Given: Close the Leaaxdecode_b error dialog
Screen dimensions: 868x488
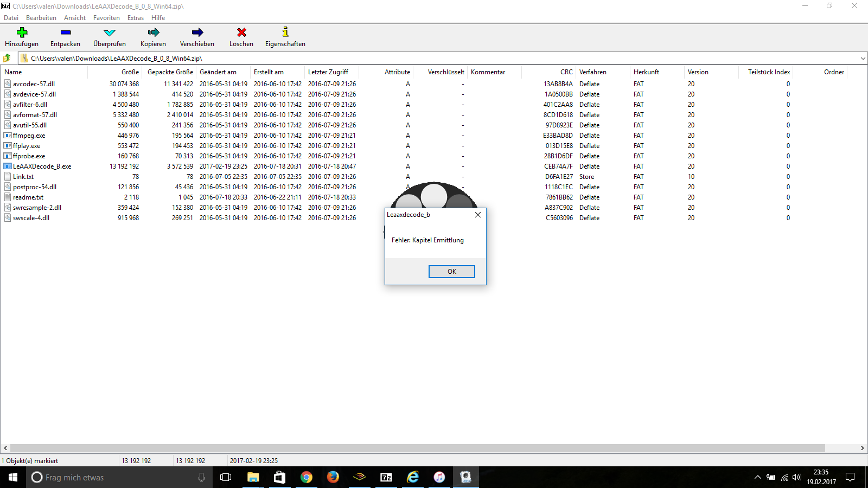Looking at the screenshot, I should pos(477,215).
